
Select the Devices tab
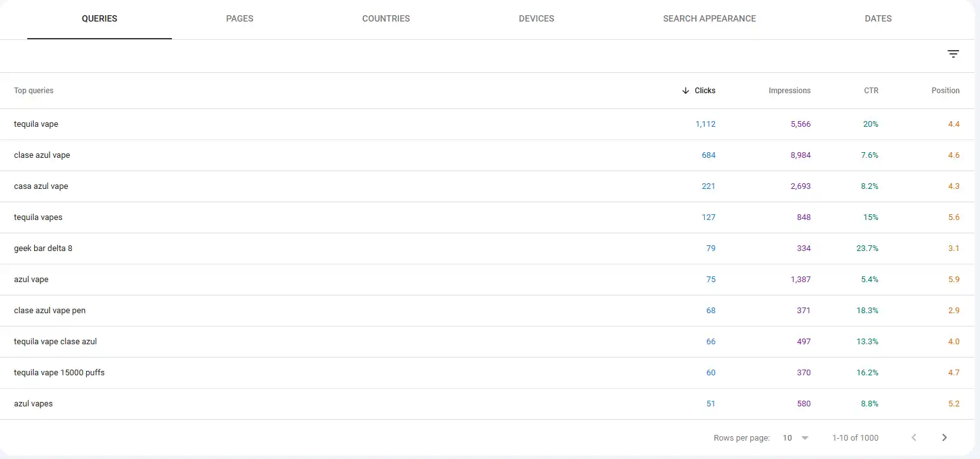[536, 19]
